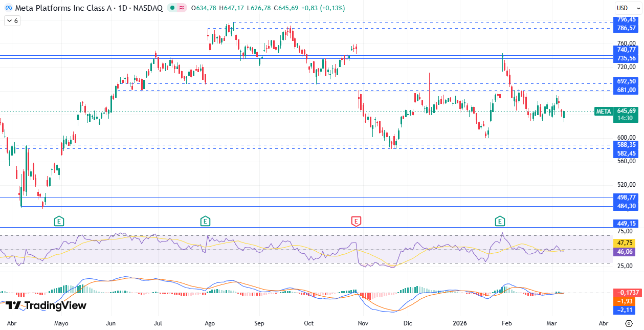Viewport: 644px width, 330px height.
Task: Select the 692,50 price level label
Action: [626, 81]
